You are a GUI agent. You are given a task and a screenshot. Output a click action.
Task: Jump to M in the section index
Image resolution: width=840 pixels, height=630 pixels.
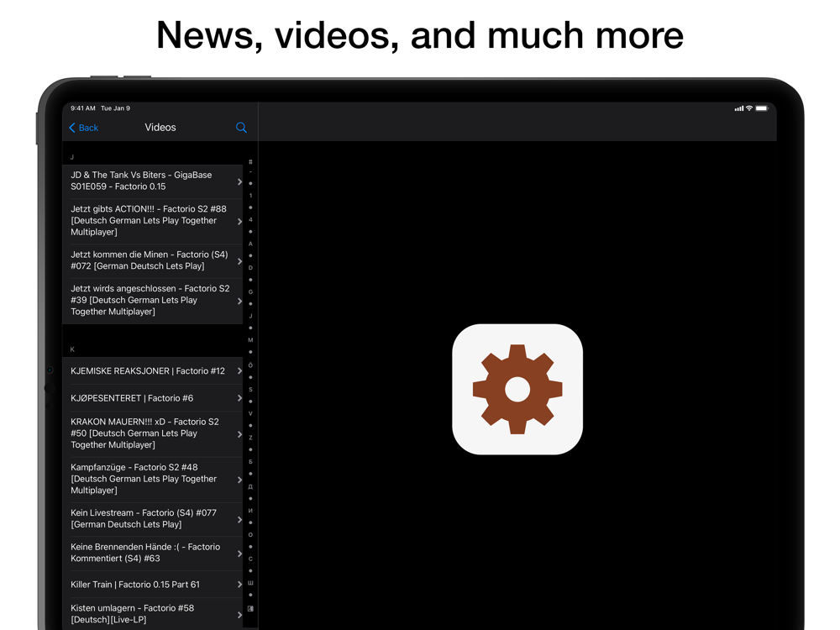250,340
